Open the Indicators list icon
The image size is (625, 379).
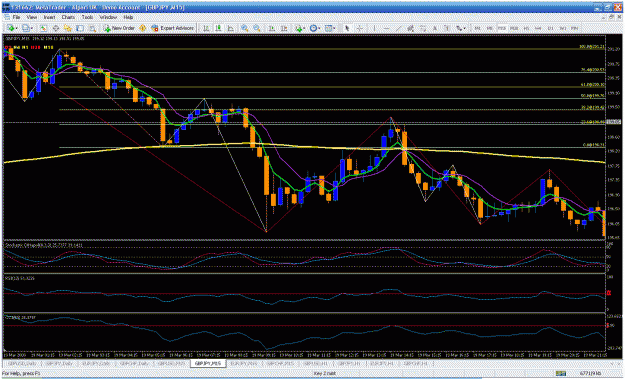click(299, 28)
